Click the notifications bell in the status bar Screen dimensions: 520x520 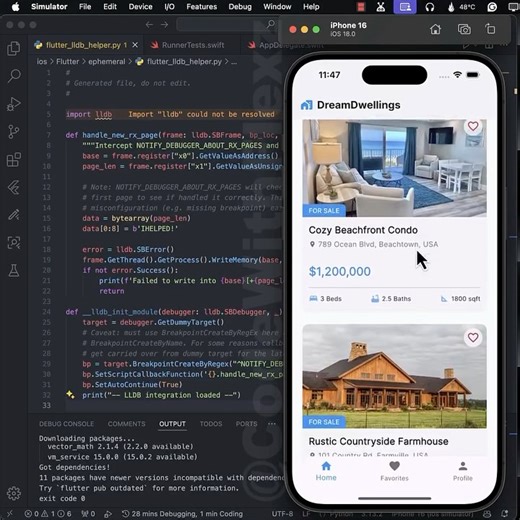[504, 514]
